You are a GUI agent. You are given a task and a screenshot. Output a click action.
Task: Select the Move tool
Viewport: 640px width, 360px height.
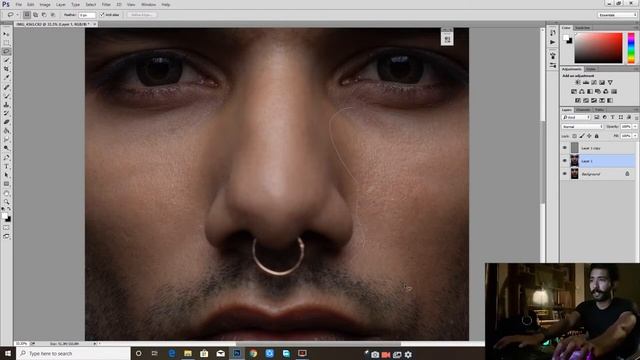click(x=6, y=34)
